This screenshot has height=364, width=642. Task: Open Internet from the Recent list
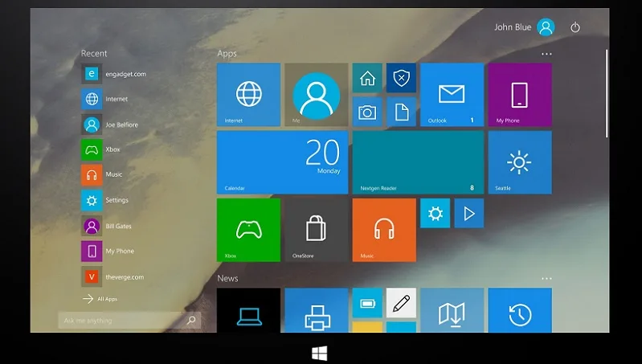104,99
